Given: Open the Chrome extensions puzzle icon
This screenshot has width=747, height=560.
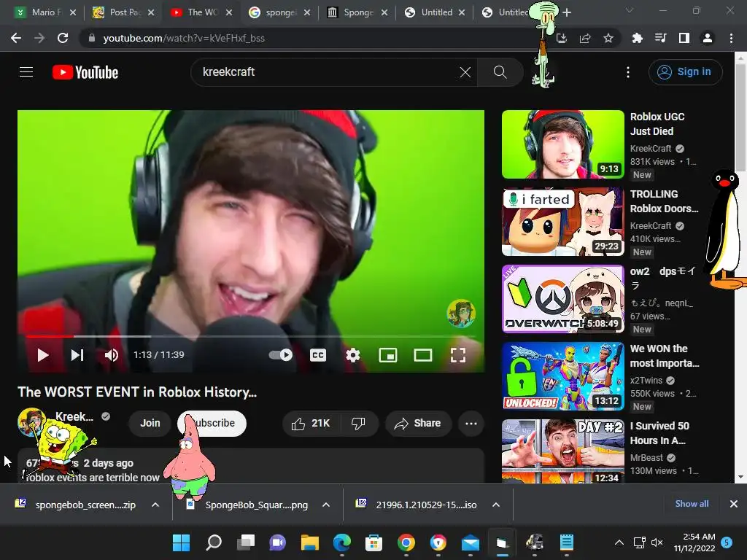Looking at the screenshot, I should tap(637, 38).
